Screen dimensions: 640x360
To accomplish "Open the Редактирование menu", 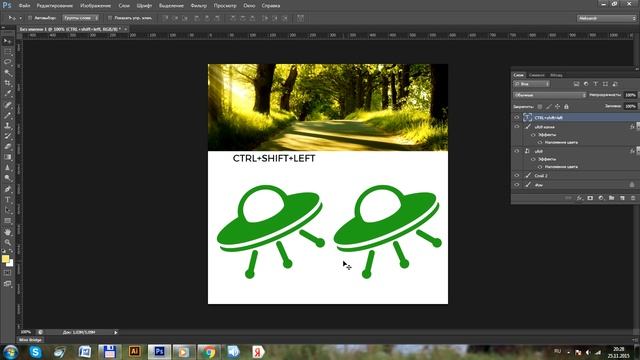I will (x=55, y=6).
